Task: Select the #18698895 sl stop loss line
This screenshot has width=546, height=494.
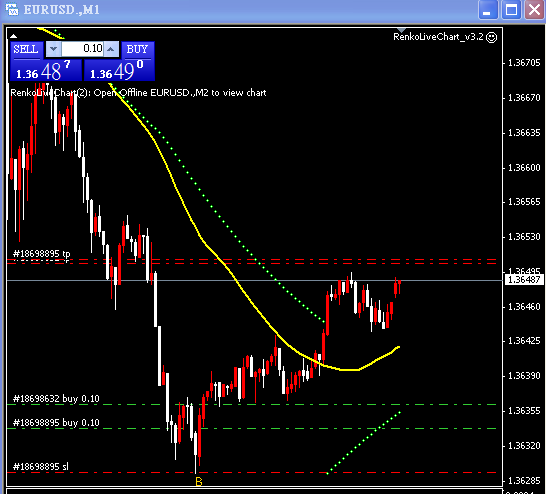Action: tap(251, 473)
